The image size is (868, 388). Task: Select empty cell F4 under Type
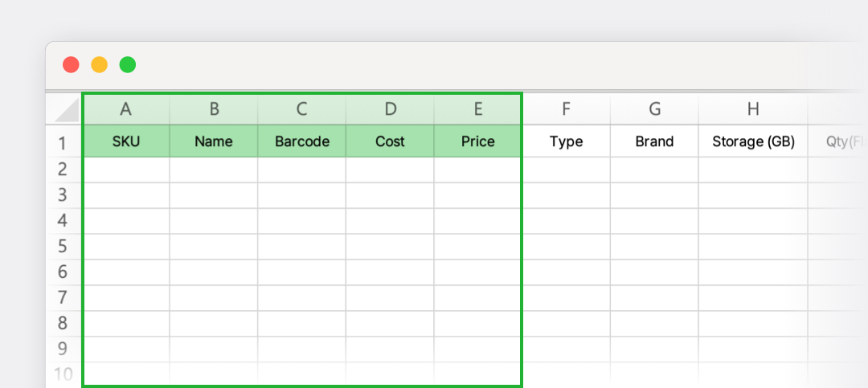567,221
